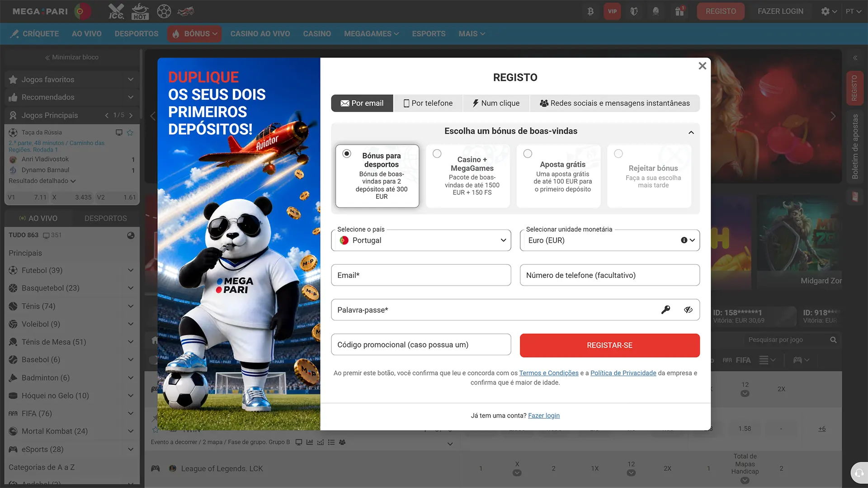Screen dimensions: 868x488
Task: Focus Número de telefone input field
Action: [x=609, y=275]
